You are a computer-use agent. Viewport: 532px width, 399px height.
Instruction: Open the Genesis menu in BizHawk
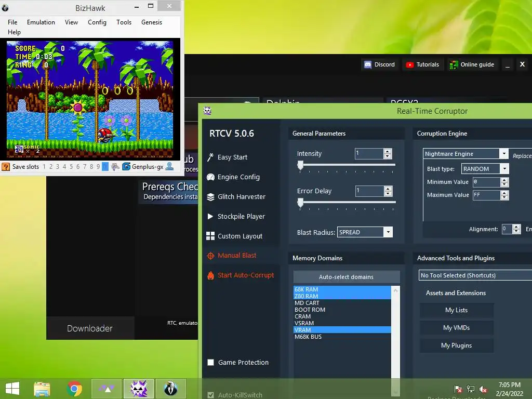(152, 22)
